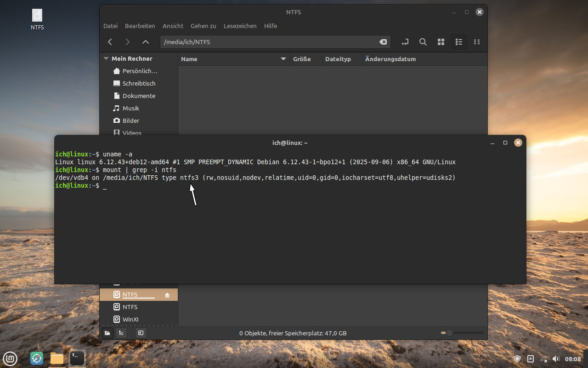Click 'ntfs3' in the mount output
The image size is (588, 368).
[x=189, y=178]
